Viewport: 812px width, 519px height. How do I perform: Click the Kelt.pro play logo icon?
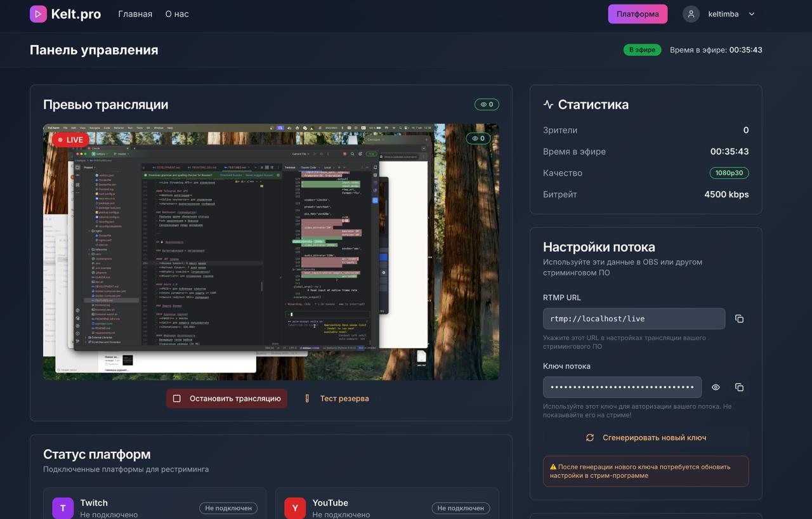(38, 13)
